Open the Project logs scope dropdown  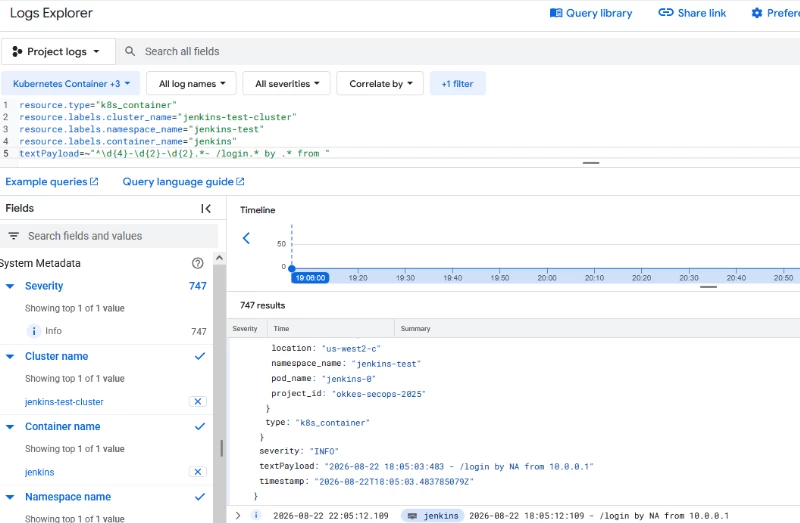pyautogui.click(x=58, y=52)
